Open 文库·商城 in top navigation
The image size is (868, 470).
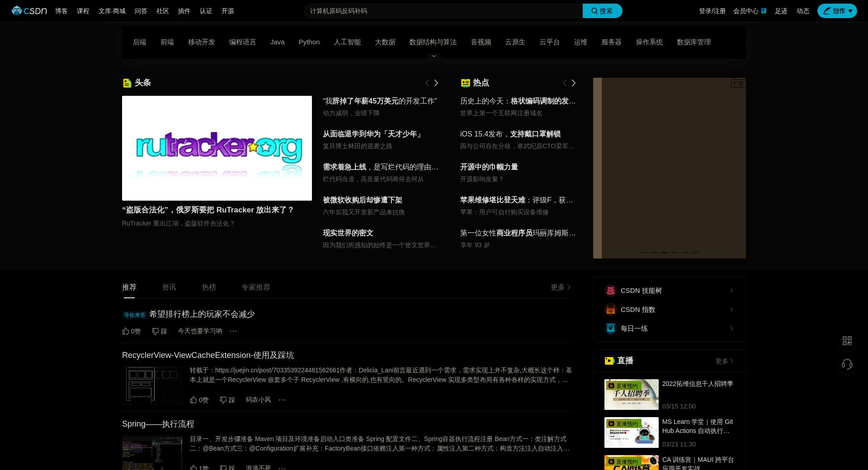(112, 11)
